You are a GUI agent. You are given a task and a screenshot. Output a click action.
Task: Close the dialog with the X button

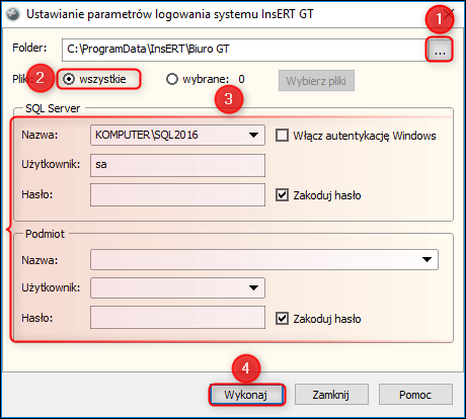pos(450,14)
